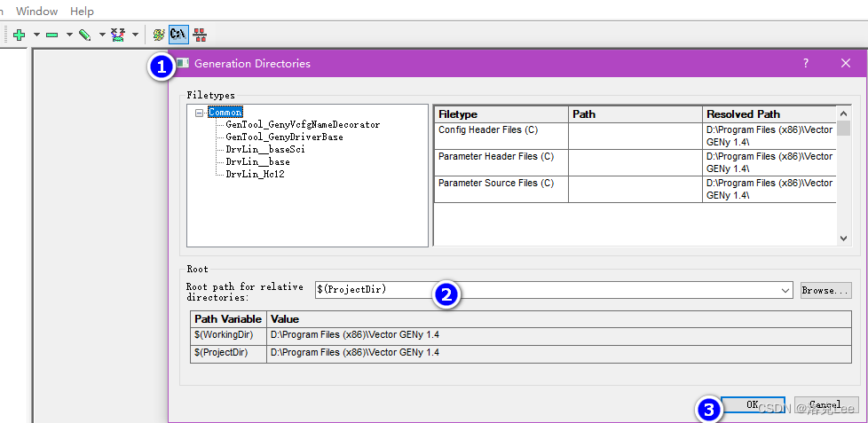
Task: Open dropdown arrow beside pencil icon
Action: [102, 35]
